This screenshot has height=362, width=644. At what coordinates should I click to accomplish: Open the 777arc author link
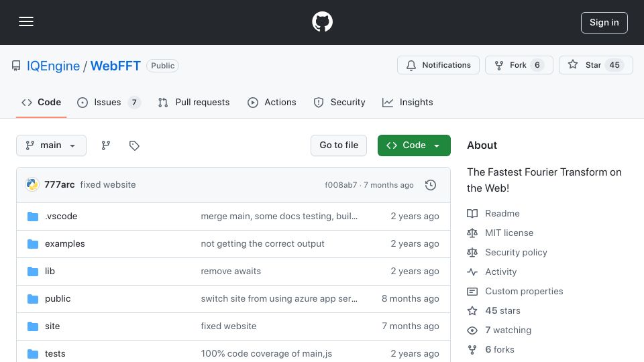(60, 185)
